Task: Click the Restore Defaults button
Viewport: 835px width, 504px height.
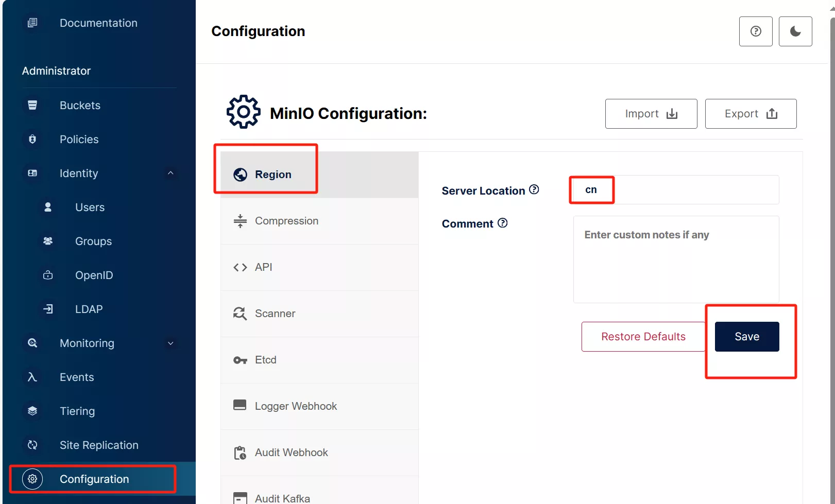Action: 643,337
